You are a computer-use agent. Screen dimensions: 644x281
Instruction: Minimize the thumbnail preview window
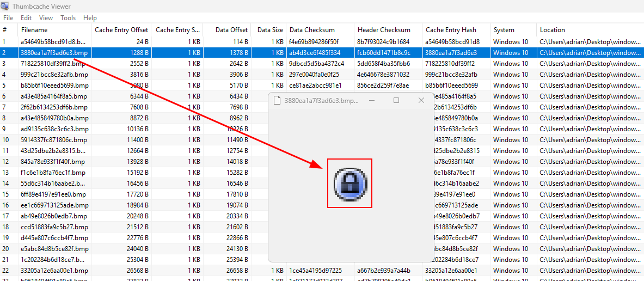[x=372, y=101]
